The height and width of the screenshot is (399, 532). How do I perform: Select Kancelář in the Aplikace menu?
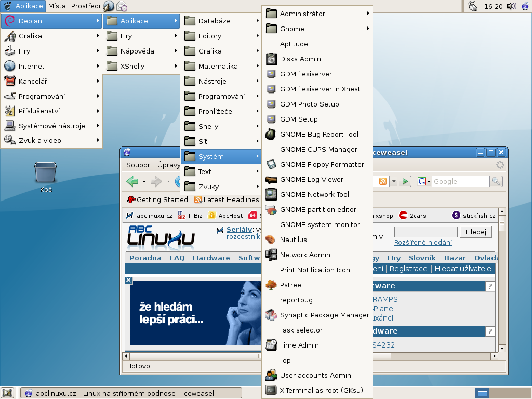[51, 81]
